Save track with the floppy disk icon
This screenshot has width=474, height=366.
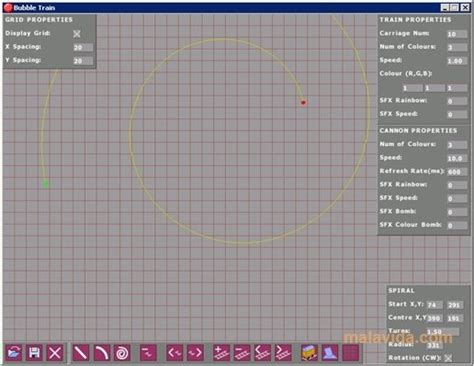pos(34,352)
